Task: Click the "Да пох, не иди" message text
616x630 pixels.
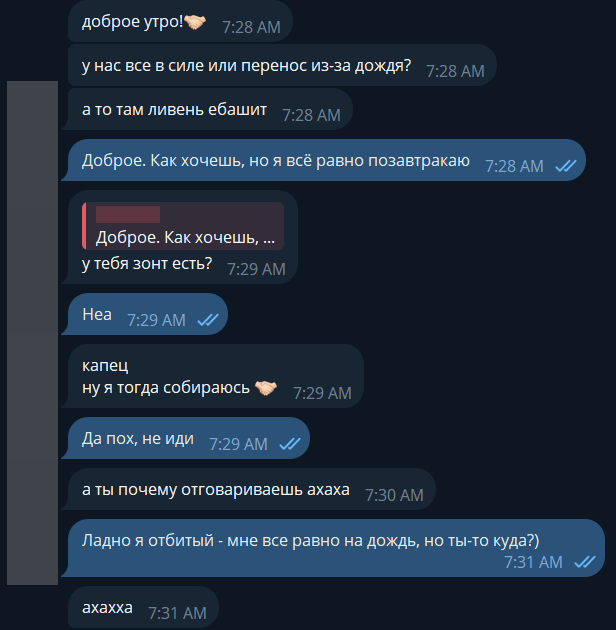Action: pos(138,439)
